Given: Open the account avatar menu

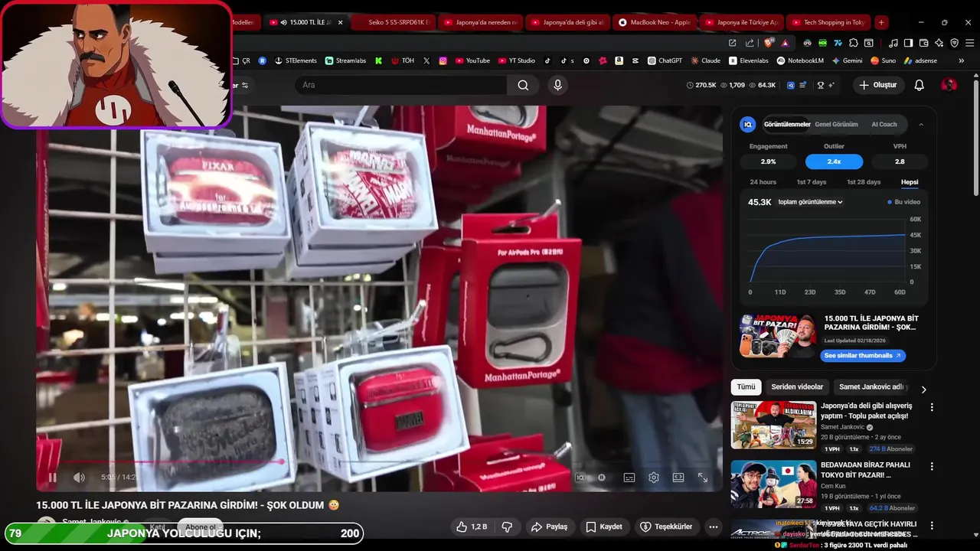Looking at the screenshot, I should [x=949, y=85].
